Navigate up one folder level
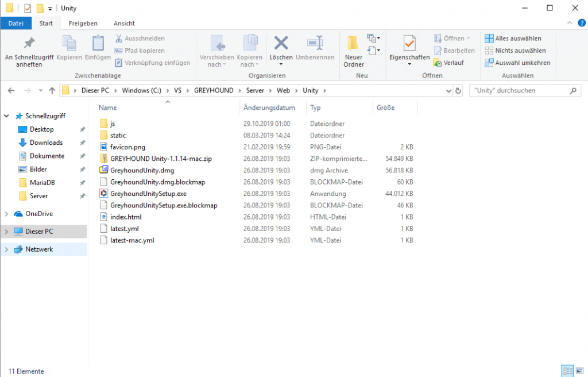The image size is (588, 377). click(52, 90)
